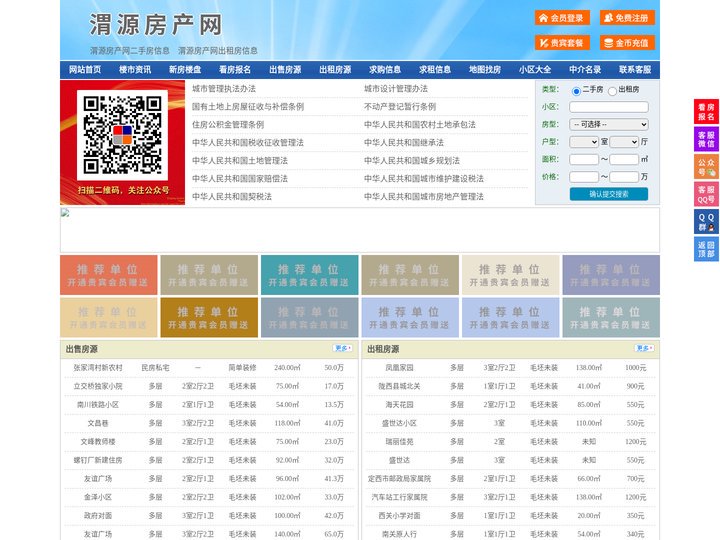Image resolution: width=720 pixels, height=540 pixels.
Task: Open the 房型 可选择 dropdown
Action: (x=609, y=124)
